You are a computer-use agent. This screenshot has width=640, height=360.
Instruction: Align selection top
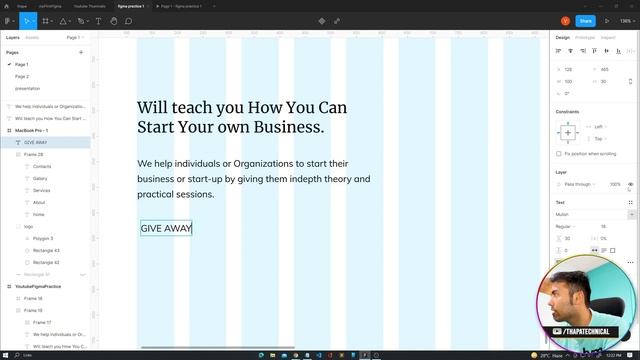(x=595, y=51)
